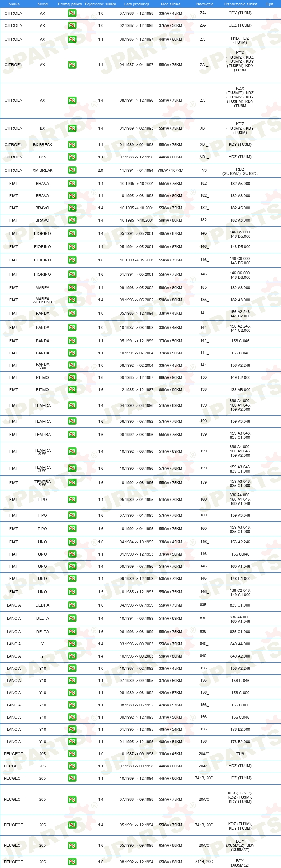Click fuel icon in Peugeot 205 08.1992 row
The image size is (281, 868).
click(x=72, y=862)
